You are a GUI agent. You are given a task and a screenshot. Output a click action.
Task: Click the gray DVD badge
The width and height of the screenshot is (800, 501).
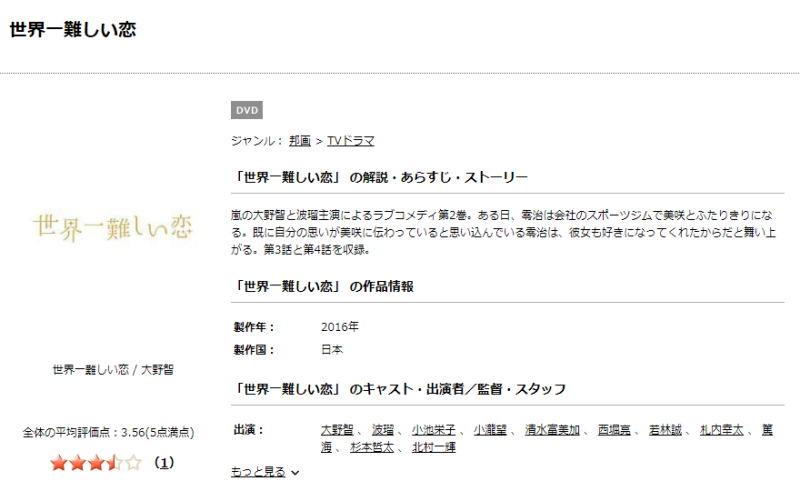pyautogui.click(x=247, y=110)
